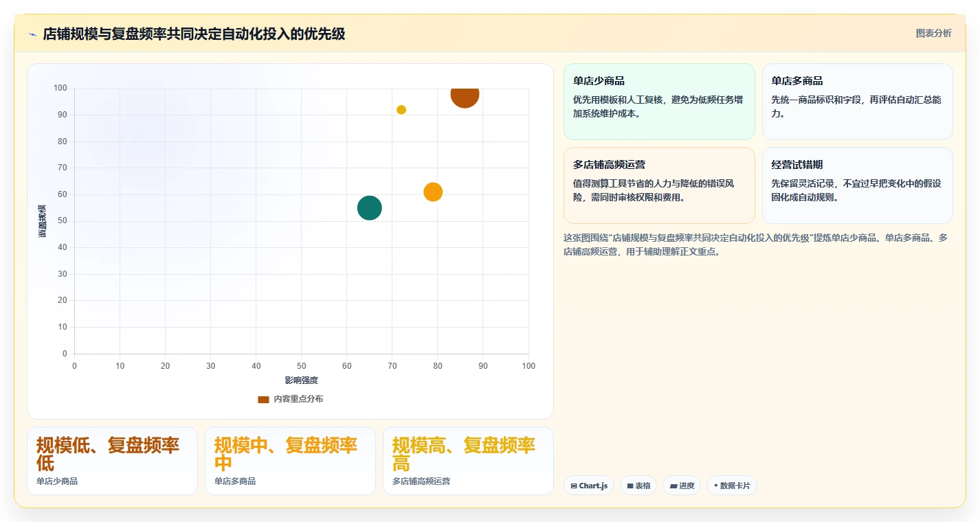Click the 覆盖规模 y-axis title

43,220
